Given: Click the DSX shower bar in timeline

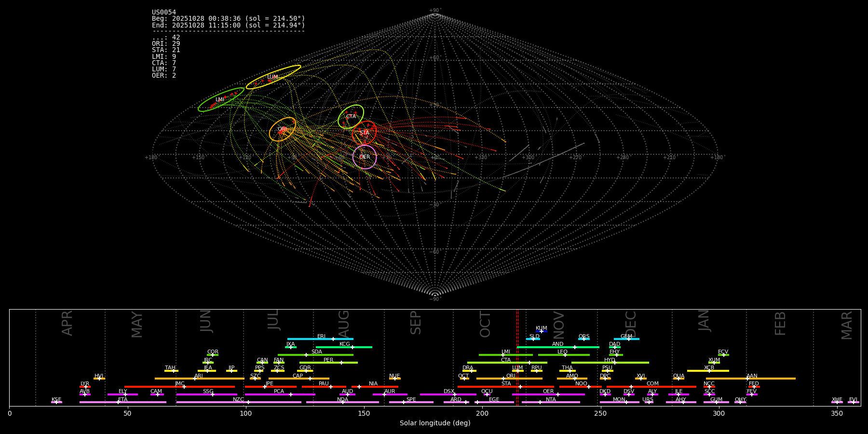Looking at the screenshot, I should (448, 394).
